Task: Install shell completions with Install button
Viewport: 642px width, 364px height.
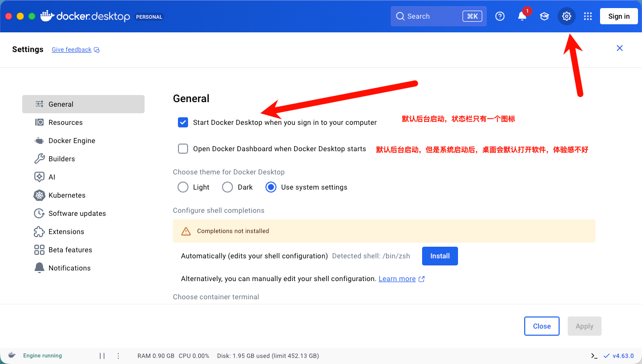Action: [440, 256]
